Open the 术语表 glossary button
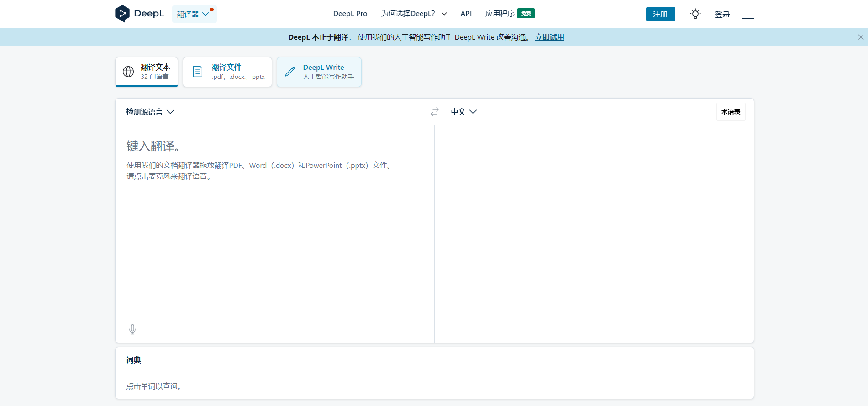Image resolution: width=868 pixels, height=406 pixels. [731, 112]
